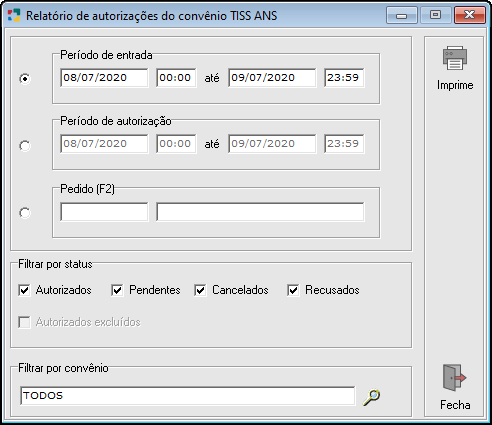Select the Período de autorização radio button
This screenshot has height=425, width=492.
pos(25,146)
